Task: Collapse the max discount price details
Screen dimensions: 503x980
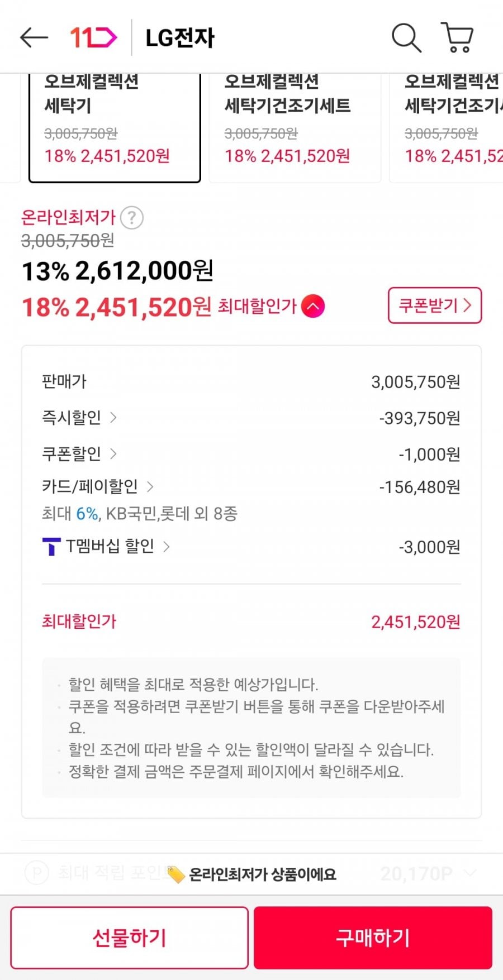Action: [x=313, y=307]
